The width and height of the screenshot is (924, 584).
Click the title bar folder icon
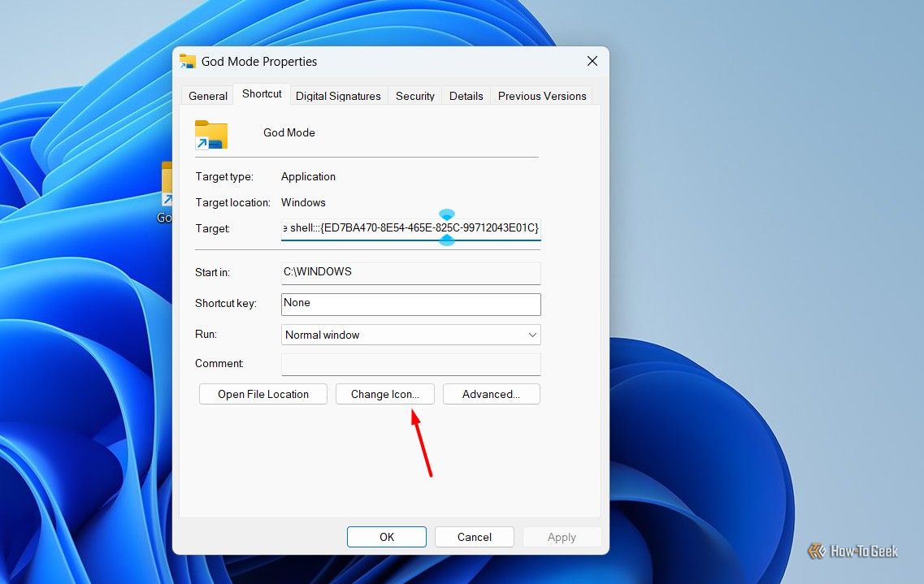[188, 61]
